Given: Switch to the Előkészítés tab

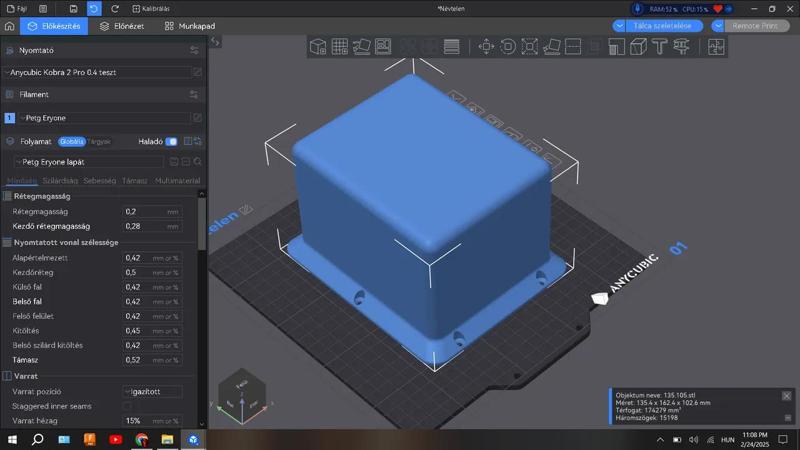Looking at the screenshot, I should tap(54, 26).
